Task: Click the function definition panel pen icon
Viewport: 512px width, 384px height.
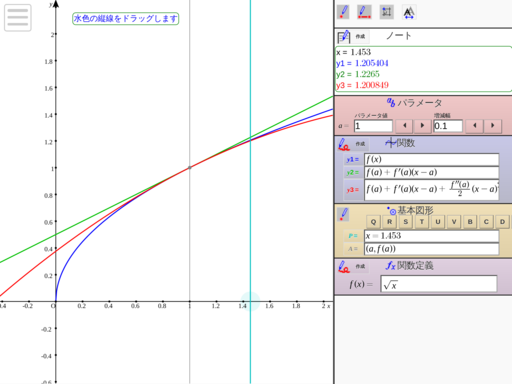Action: 344,267
